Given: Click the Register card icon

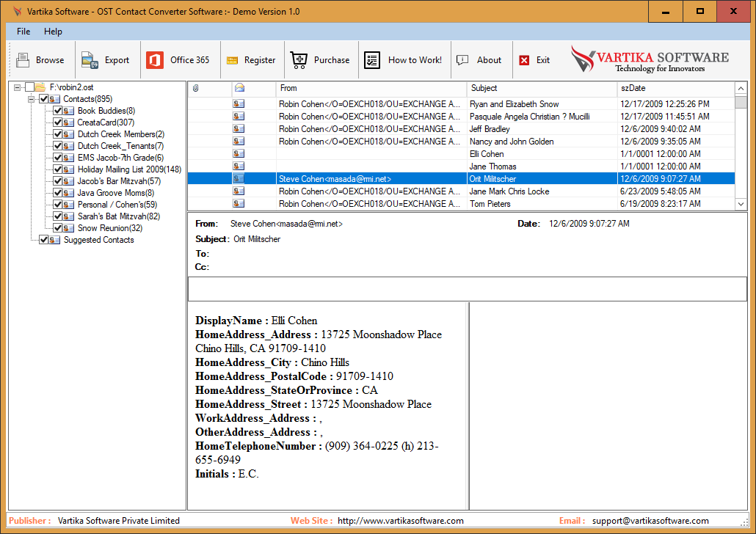Looking at the screenshot, I should [233, 60].
